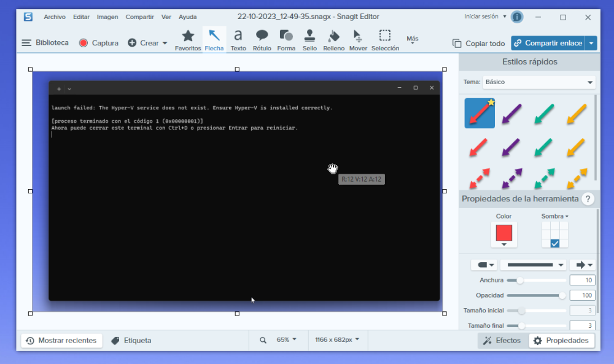Apply the starred red arrow quick style
The height and width of the screenshot is (364, 614).
pos(480,113)
